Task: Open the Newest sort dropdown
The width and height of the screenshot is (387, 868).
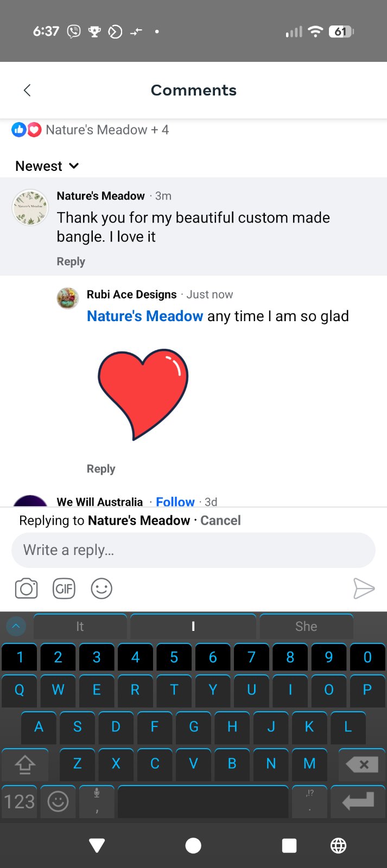Action: pyautogui.click(x=47, y=166)
